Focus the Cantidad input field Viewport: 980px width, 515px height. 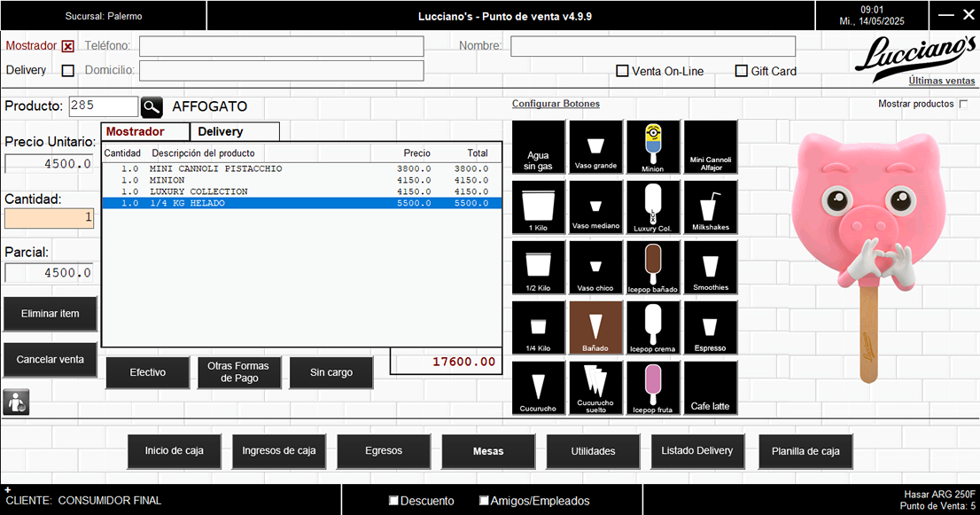[x=50, y=218]
